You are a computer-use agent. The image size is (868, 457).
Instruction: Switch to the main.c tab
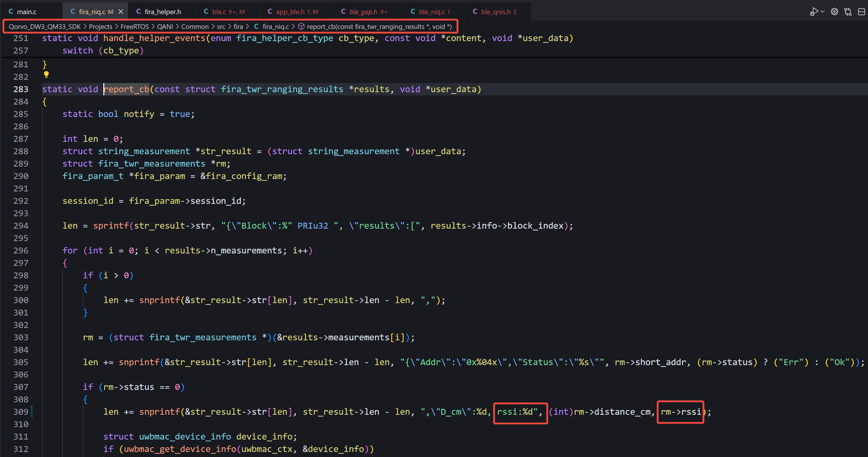[26, 12]
